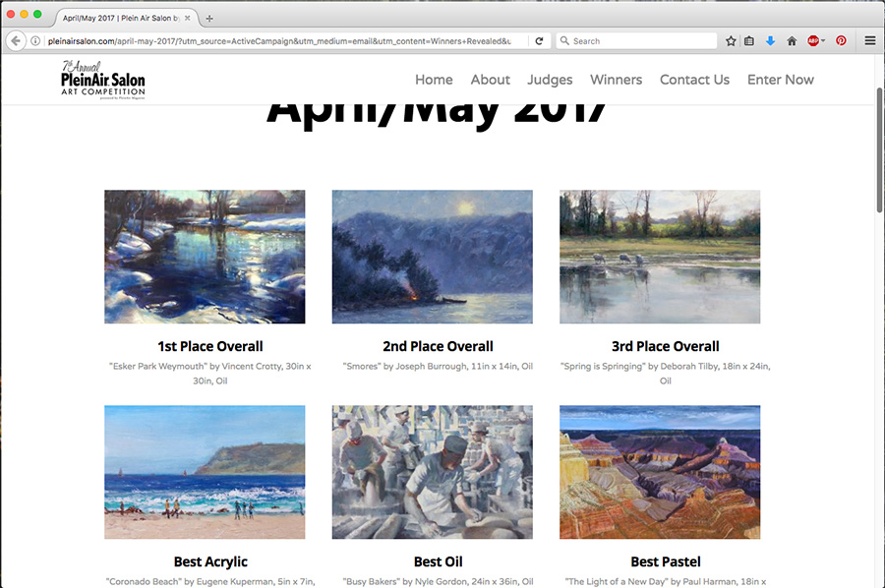Open the Winners navigation link
Viewport: 885px width, 588px height.
pyautogui.click(x=616, y=80)
